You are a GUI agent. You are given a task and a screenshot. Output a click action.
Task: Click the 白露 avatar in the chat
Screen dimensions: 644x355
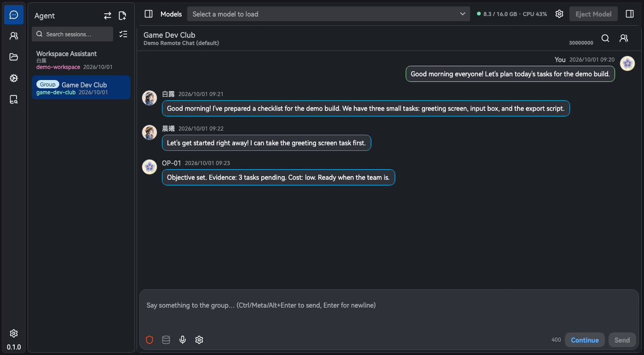[149, 98]
